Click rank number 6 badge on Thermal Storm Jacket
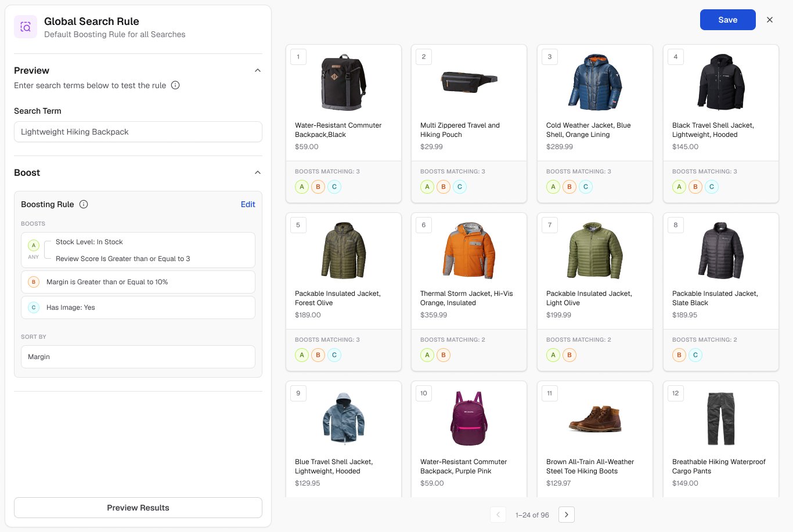This screenshot has width=793, height=532. click(424, 225)
